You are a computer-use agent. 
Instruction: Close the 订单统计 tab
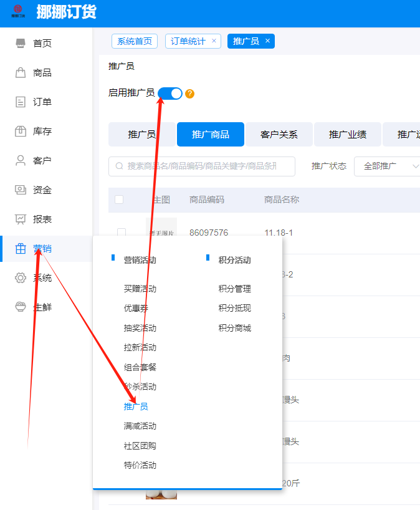pyautogui.click(x=214, y=41)
